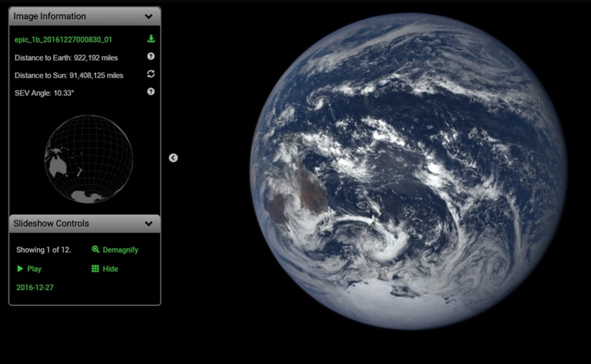Select the 2016-12-27 date link
The width and height of the screenshot is (591, 364).
[35, 287]
